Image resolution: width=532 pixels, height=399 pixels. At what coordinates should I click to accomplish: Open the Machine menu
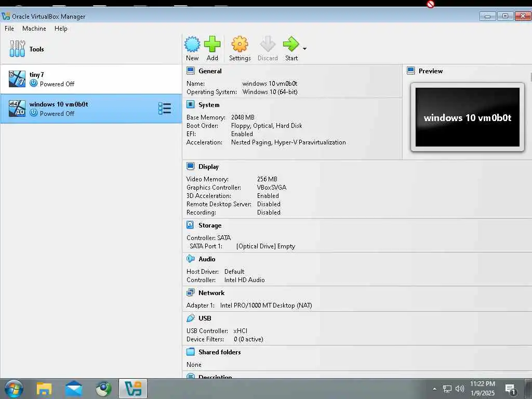click(34, 29)
